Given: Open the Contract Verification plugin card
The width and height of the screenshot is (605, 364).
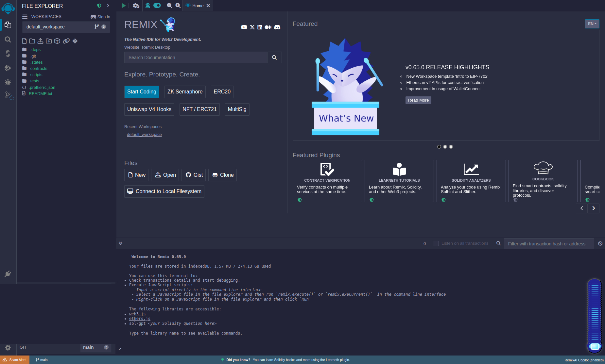Looking at the screenshot, I should click(327, 181).
